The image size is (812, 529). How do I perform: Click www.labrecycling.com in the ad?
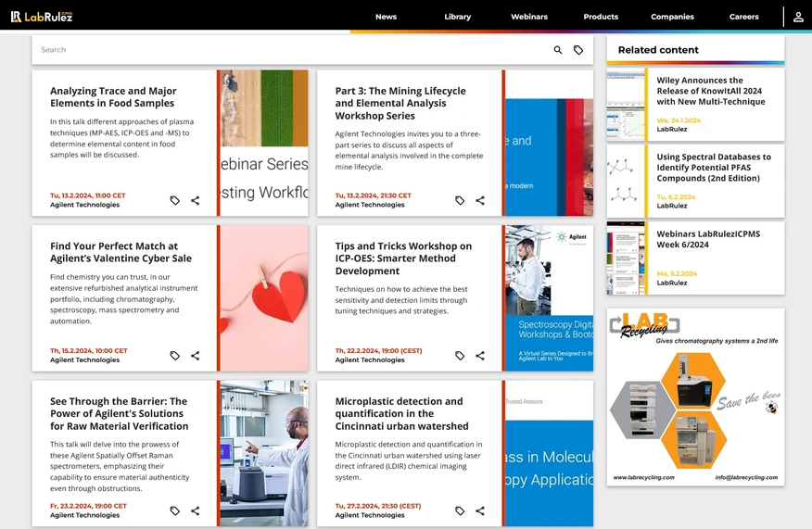pos(643,478)
